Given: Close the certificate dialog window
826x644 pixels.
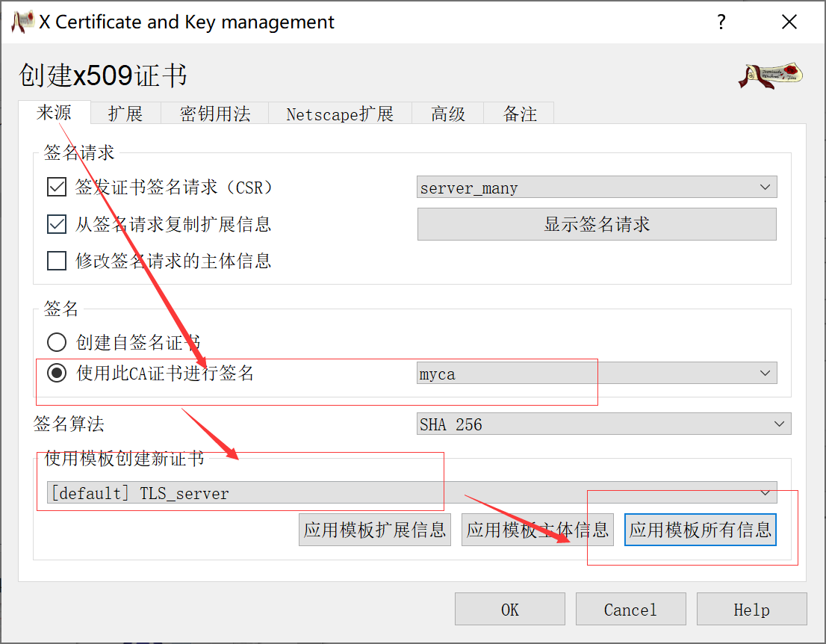Looking at the screenshot, I should pos(789,22).
